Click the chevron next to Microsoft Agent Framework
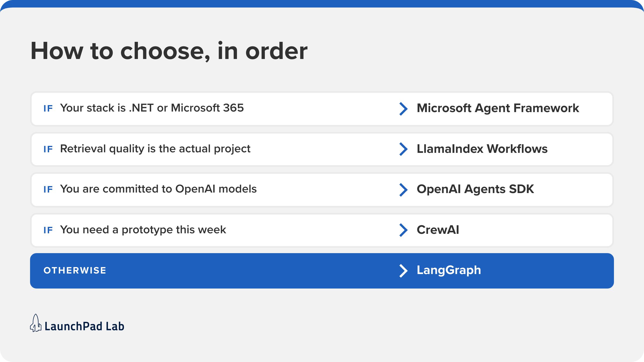Screen dimensions: 644x362 403,109
